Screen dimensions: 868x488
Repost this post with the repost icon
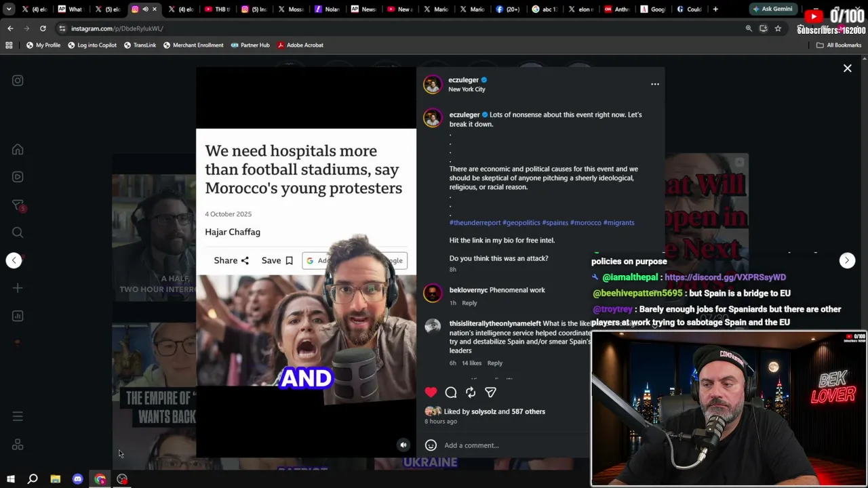pyautogui.click(x=471, y=392)
